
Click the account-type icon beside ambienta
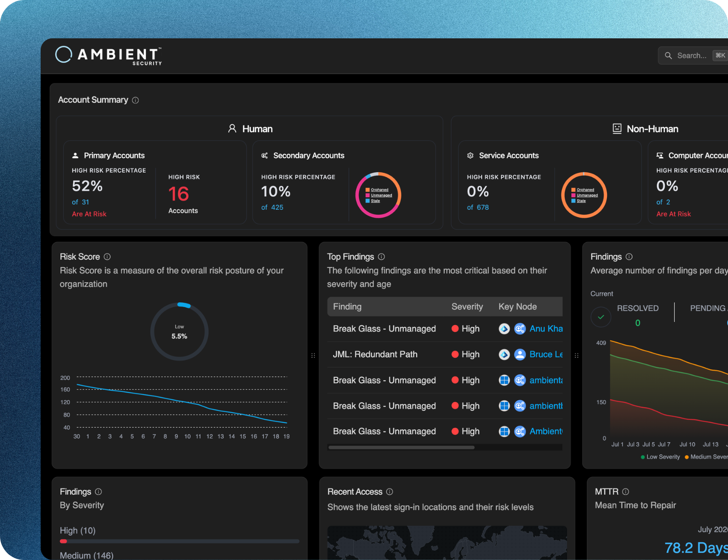click(x=520, y=381)
